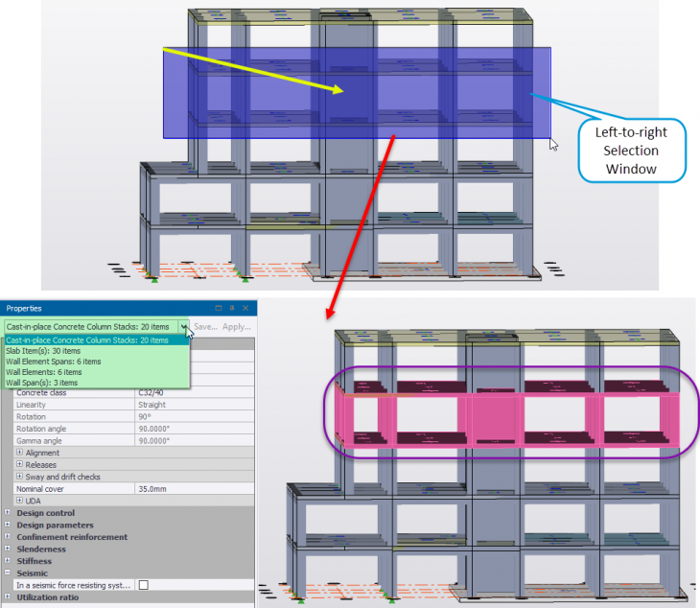Expand the Utilization ratio section
Screen dimensions: 700x608
tap(8, 596)
